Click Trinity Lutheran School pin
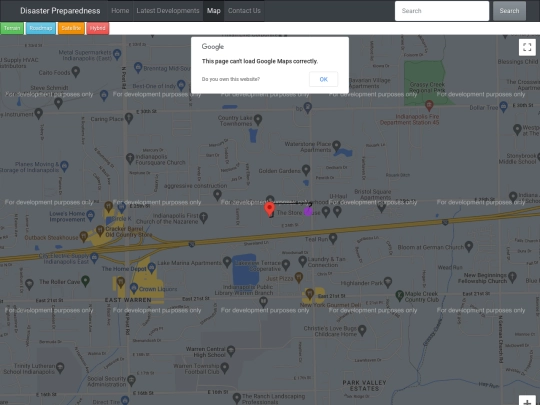Viewport: 540px width, 405px height. point(60,367)
